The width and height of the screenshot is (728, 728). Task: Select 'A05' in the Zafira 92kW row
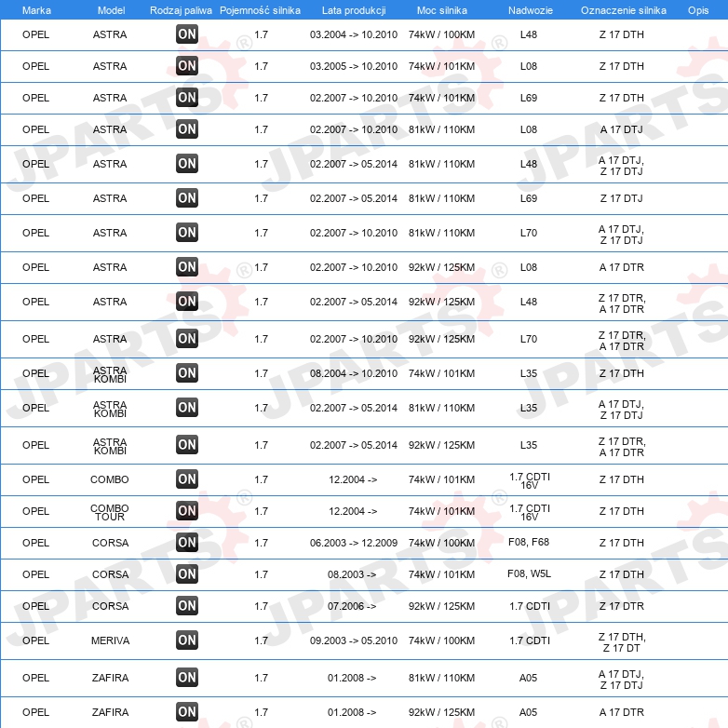click(x=529, y=712)
